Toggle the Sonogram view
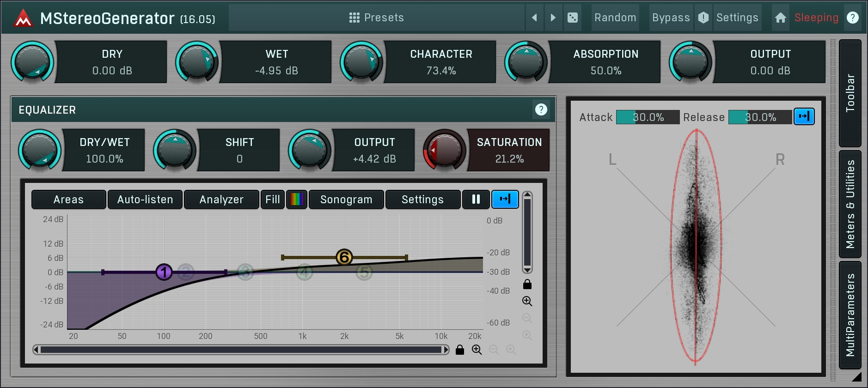This screenshot has height=388, width=868. click(x=346, y=200)
